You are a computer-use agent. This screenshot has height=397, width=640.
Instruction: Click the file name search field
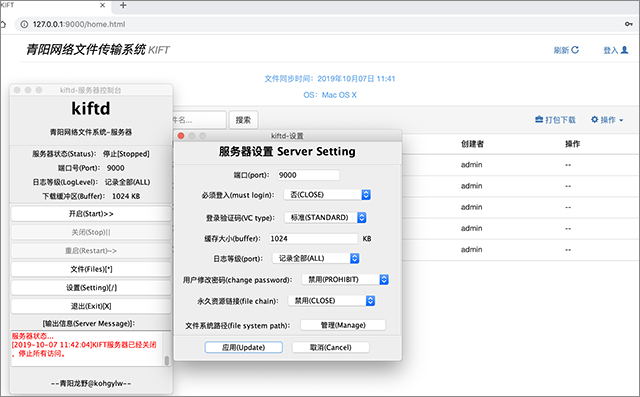199,120
